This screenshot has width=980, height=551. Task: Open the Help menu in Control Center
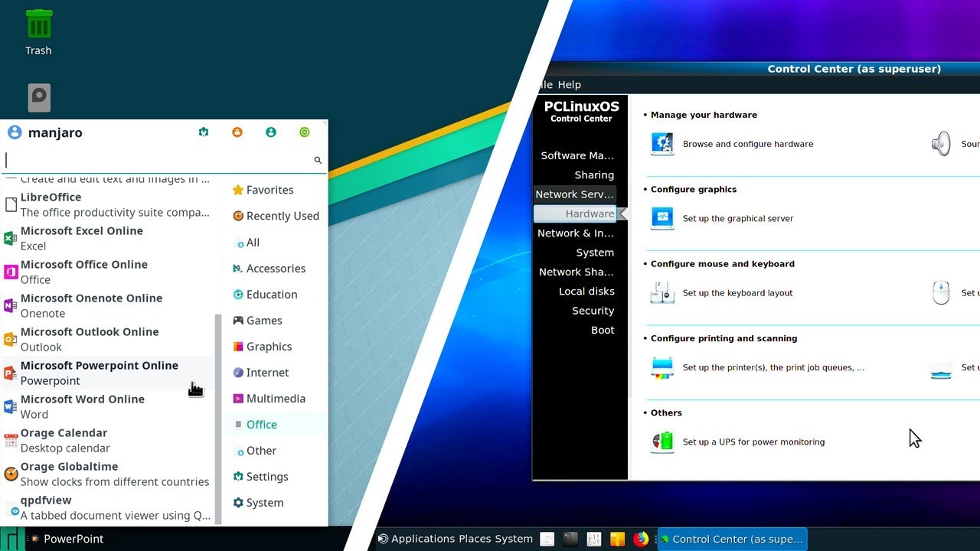[570, 84]
